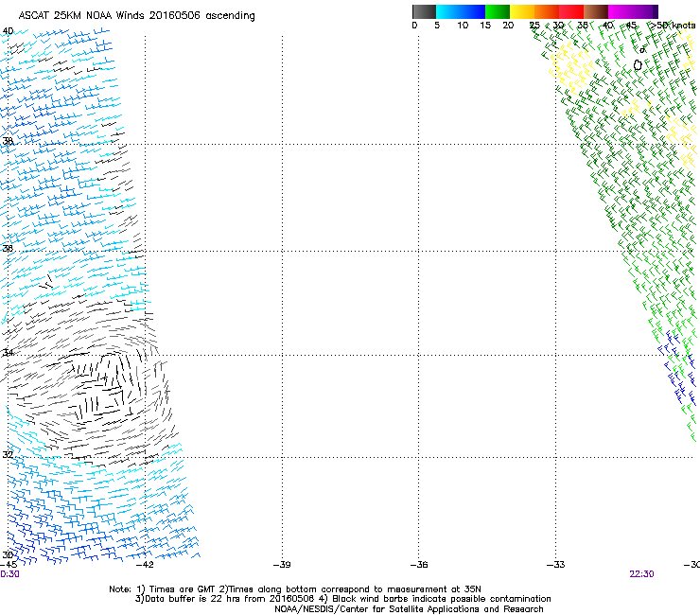Viewport: 700px width, 615px height.
Task: Select the red segment of the wind scale
Action: tap(571, 11)
